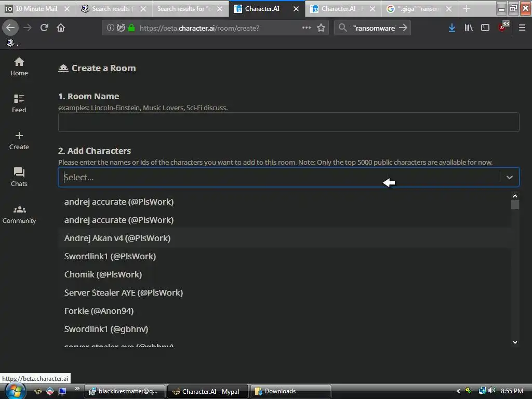Open the hamburger application menu

(522, 28)
